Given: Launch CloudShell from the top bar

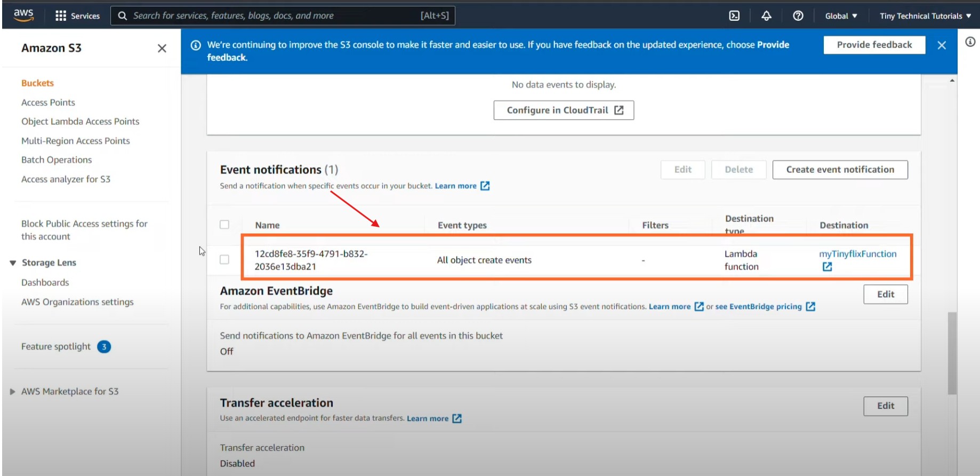Looking at the screenshot, I should pos(734,16).
